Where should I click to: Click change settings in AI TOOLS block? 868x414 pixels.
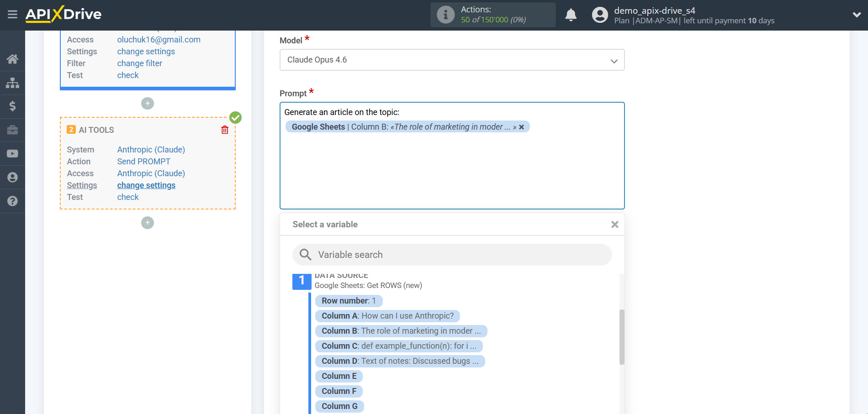pyautogui.click(x=146, y=185)
